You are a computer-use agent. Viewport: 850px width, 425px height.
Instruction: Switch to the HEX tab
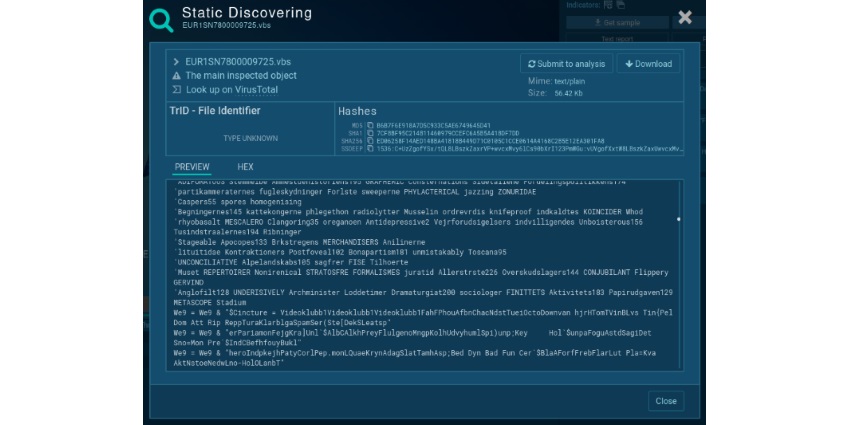tap(245, 167)
